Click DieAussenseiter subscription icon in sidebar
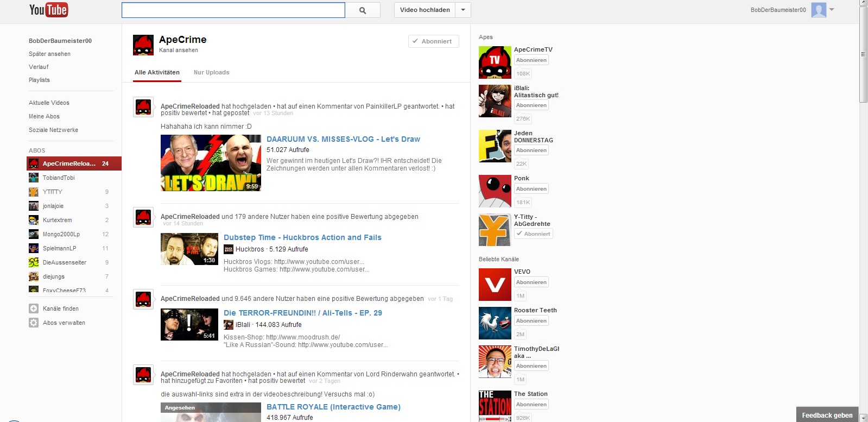The height and width of the screenshot is (422, 868). click(34, 262)
